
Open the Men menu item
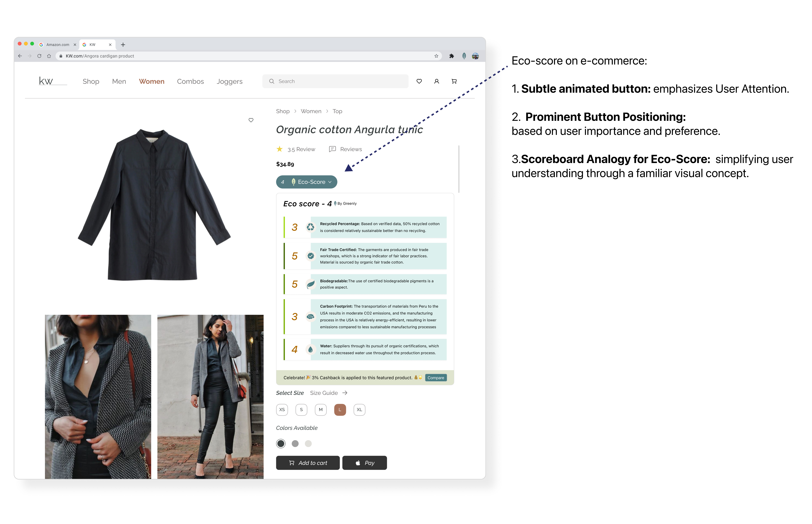coord(119,81)
